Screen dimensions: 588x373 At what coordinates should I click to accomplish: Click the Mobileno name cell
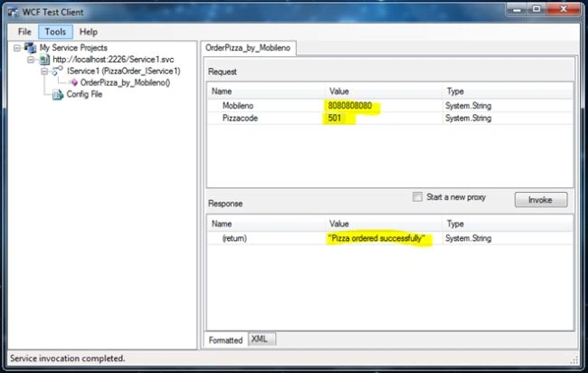[x=238, y=106]
